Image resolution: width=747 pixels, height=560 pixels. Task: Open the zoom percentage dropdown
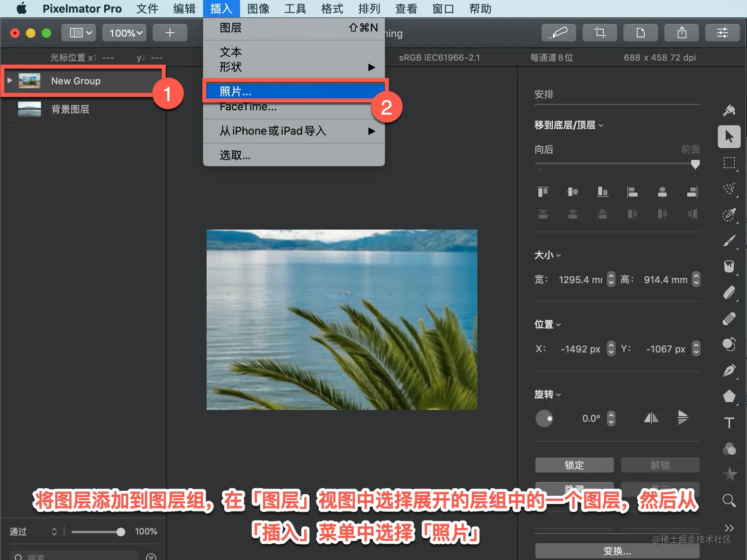point(124,33)
